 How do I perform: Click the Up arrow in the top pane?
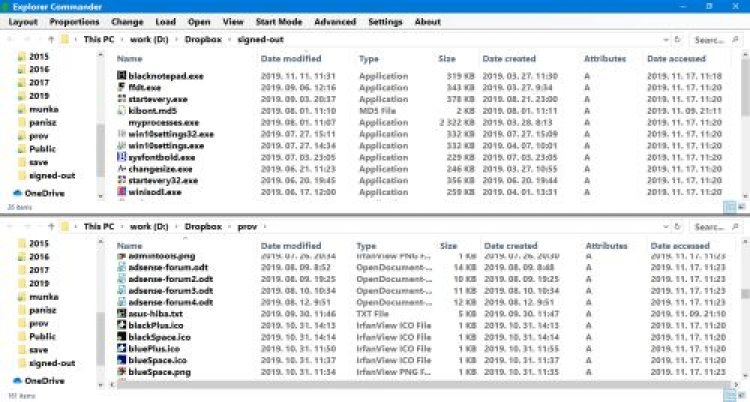pos(49,40)
